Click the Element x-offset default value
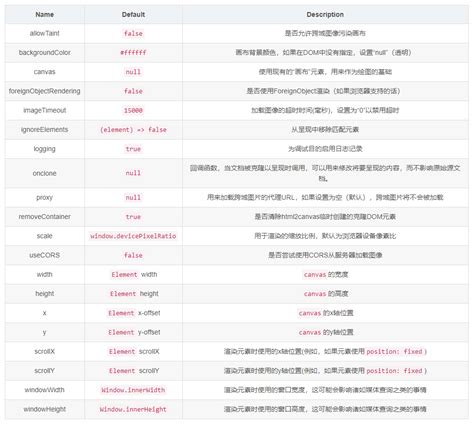Viewport: 474px width, 424px height. point(134,313)
